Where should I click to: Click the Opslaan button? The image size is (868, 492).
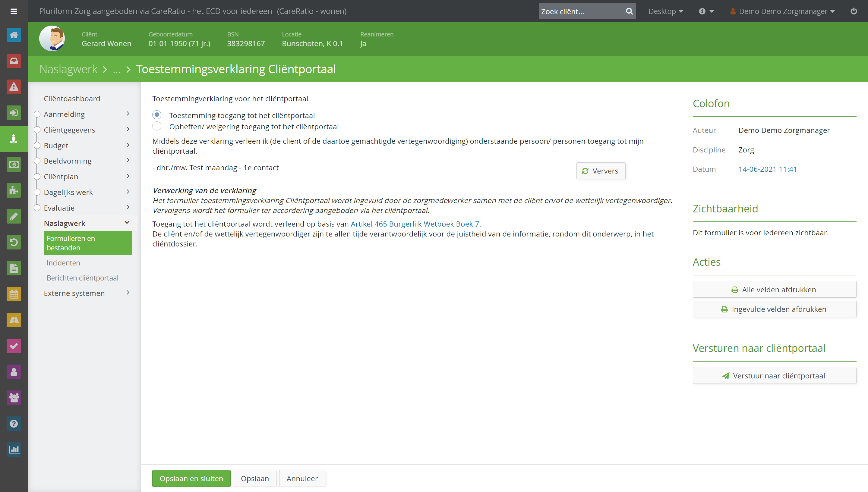coord(255,478)
